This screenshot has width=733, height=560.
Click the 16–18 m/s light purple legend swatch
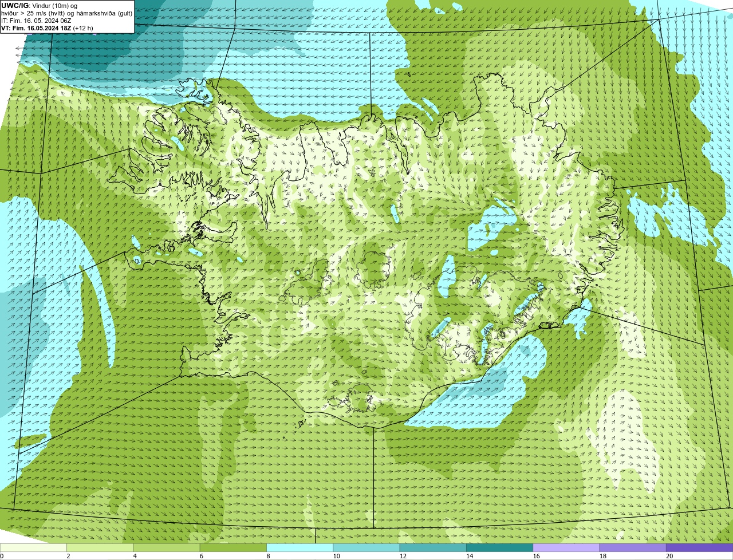click(566, 547)
